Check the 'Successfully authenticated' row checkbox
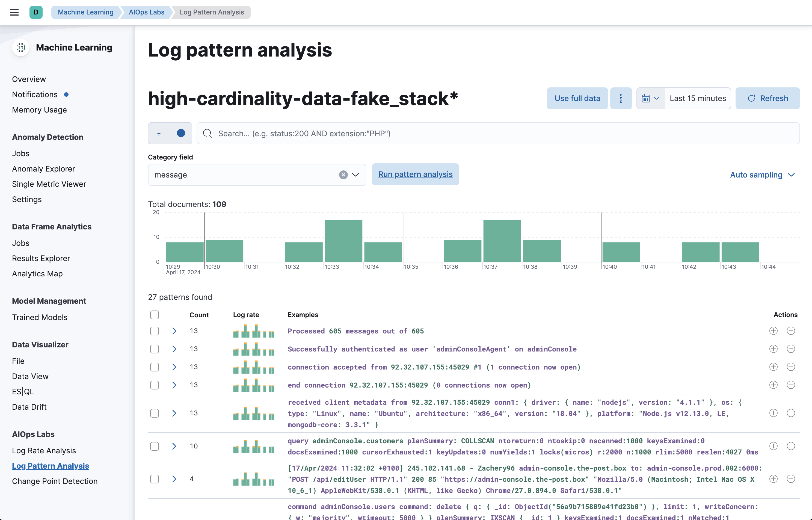The image size is (812, 520). [x=155, y=349]
